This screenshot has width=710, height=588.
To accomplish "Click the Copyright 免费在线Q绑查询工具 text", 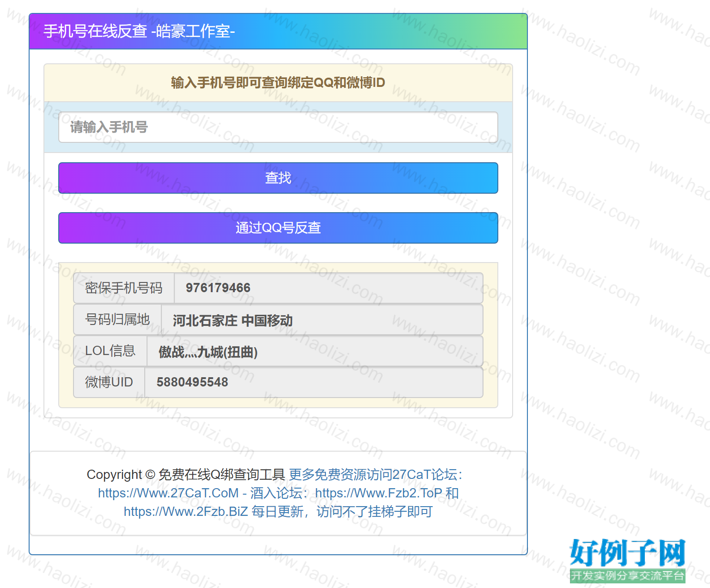I will pos(186,475).
